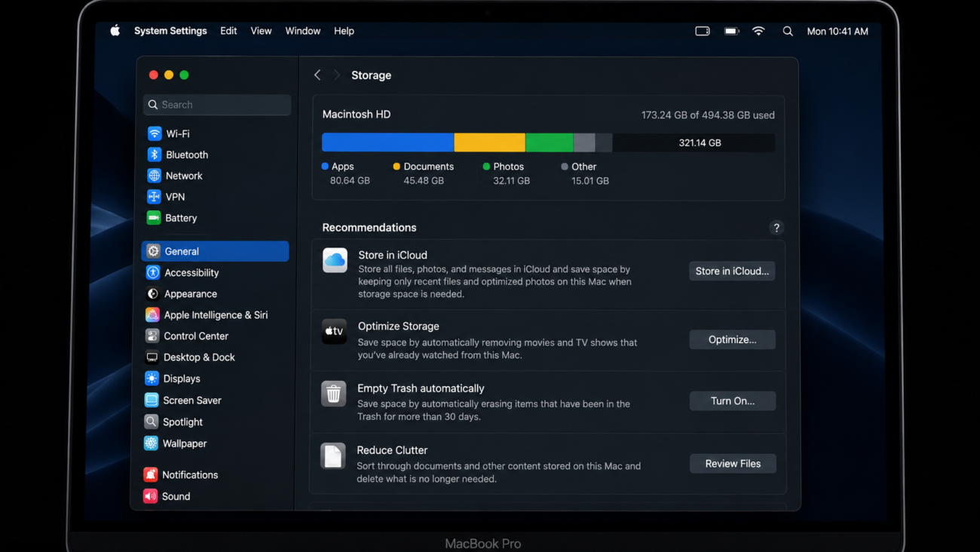Click the Macintosh HD label

pos(357,115)
